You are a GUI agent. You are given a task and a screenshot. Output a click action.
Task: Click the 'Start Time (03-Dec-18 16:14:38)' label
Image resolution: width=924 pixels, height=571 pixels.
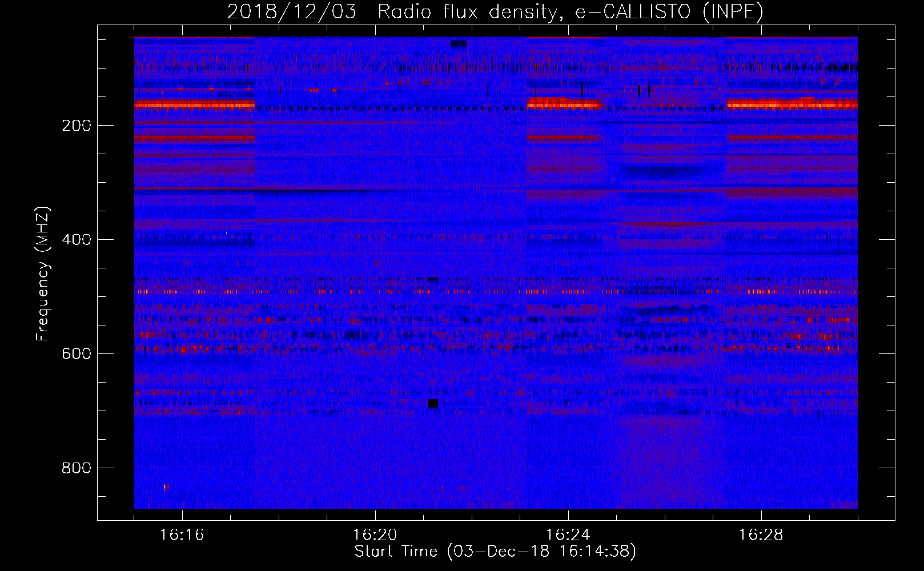coord(495,552)
